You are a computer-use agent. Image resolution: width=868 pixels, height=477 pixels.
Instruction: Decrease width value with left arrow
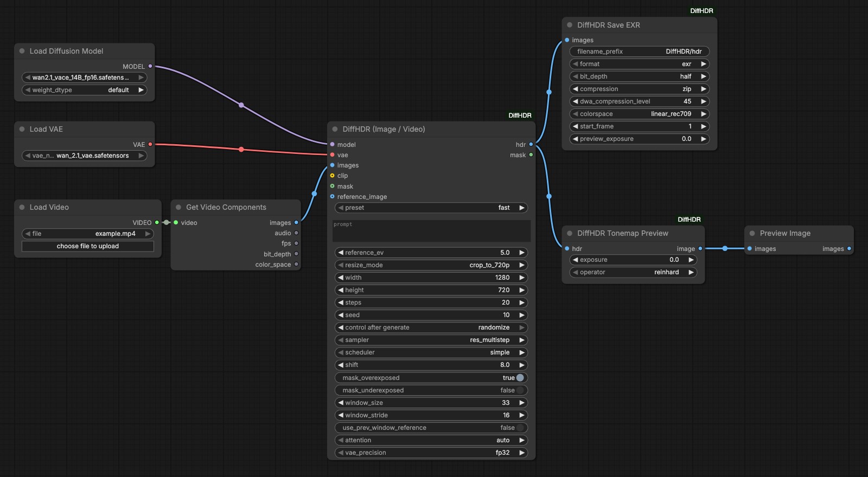341,278
